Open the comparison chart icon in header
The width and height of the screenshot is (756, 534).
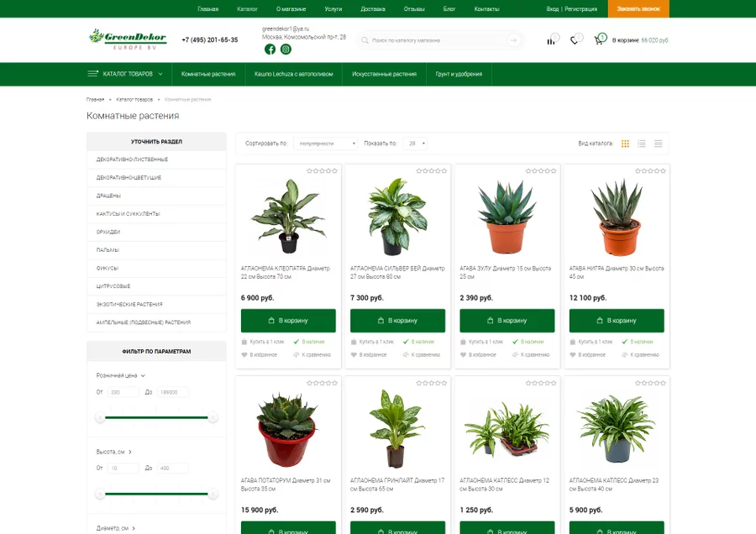(551, 41)
